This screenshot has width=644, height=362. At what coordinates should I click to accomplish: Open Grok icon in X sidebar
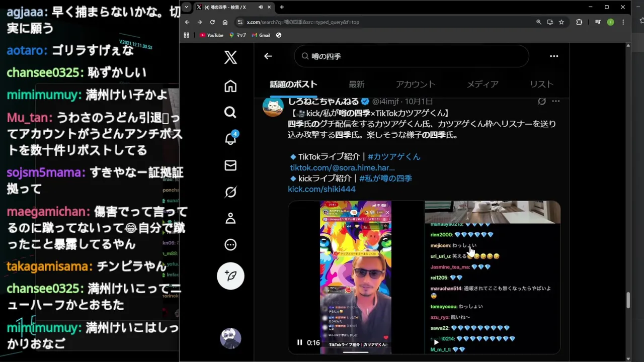[230, 192]
